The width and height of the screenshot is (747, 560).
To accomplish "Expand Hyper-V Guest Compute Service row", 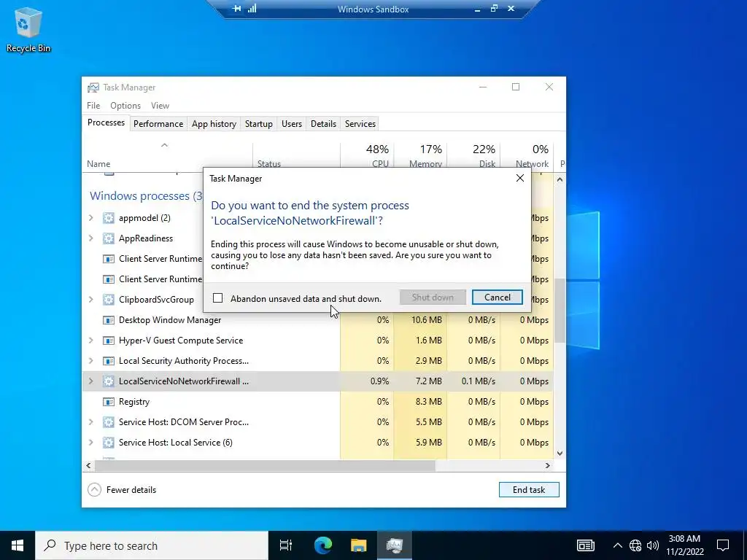I will [x=91, y=341].
